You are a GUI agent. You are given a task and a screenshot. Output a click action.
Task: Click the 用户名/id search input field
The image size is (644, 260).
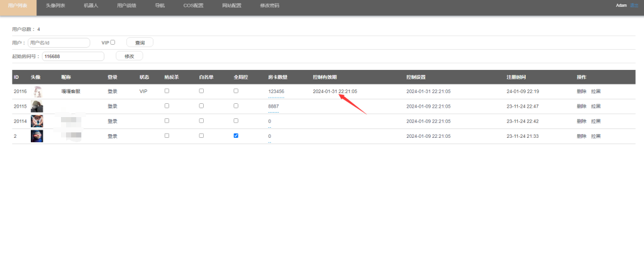(59, 43)
